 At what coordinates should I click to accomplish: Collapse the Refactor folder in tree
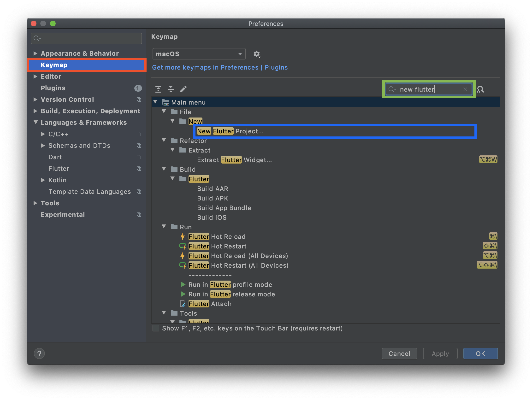(x=164, y=140)
